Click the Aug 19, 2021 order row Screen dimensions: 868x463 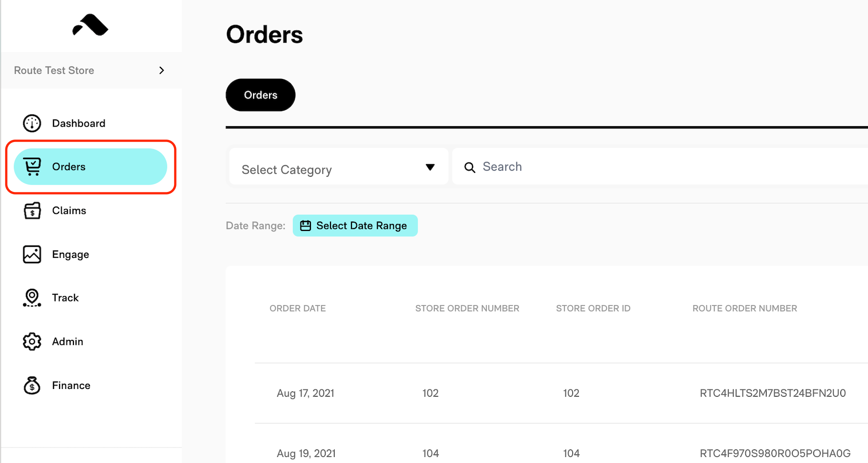click(561, 453)
